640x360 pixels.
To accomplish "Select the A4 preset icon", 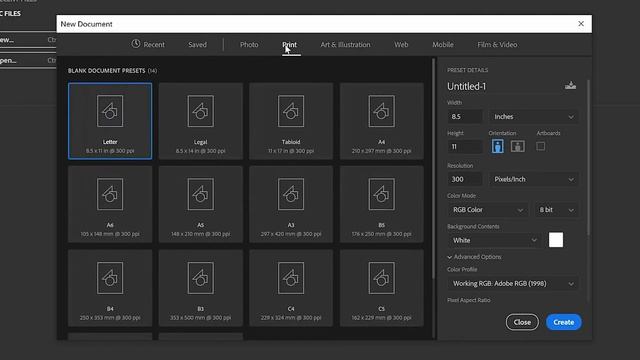I will pos(382,111).
